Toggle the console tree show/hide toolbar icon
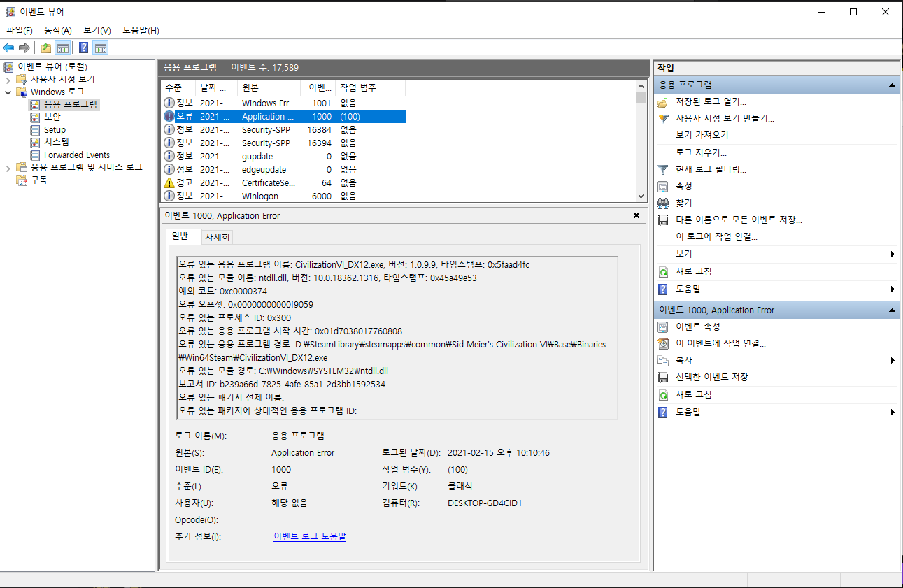The image size is (903, 588). (62, 48)
